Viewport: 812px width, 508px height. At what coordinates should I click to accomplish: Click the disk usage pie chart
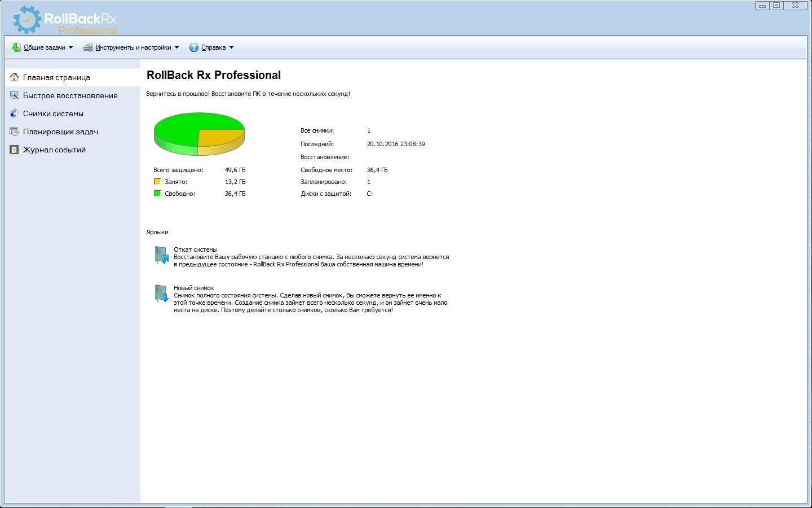coord(199,134)
